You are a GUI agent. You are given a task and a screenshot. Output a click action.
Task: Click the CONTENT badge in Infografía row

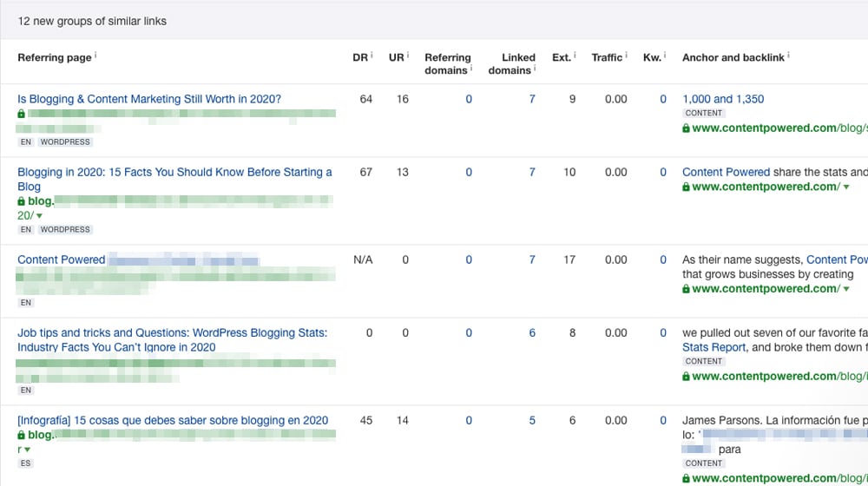point(704,463)
